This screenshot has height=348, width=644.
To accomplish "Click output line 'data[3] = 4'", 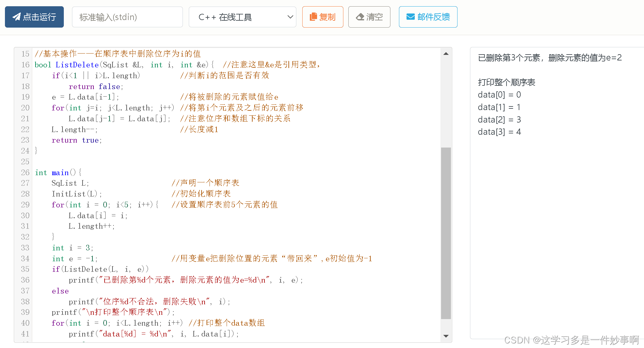I will pyautogui.click(x=499, y=132).
